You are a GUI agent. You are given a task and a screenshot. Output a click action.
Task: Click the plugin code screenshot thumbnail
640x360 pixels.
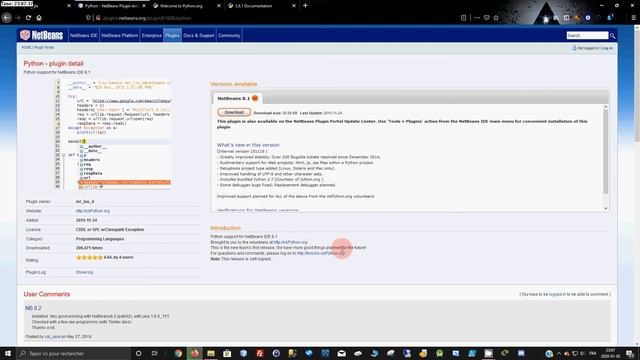tap(113, 134)
